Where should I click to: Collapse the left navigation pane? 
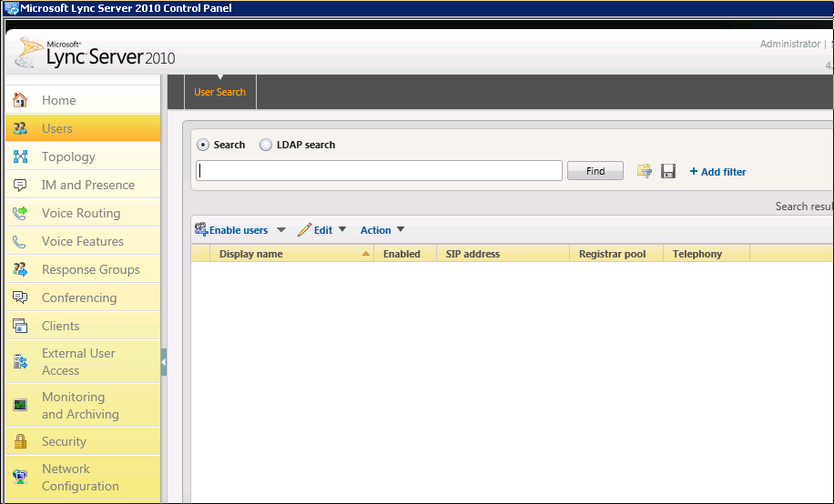click(163, 362)
